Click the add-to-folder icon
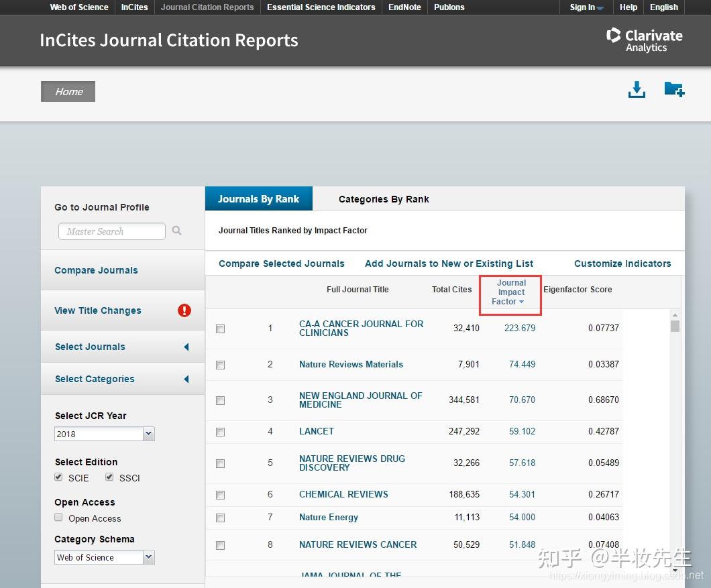Image resolution: width=711 pixels, height=588 pixels. tap(673, 89)
